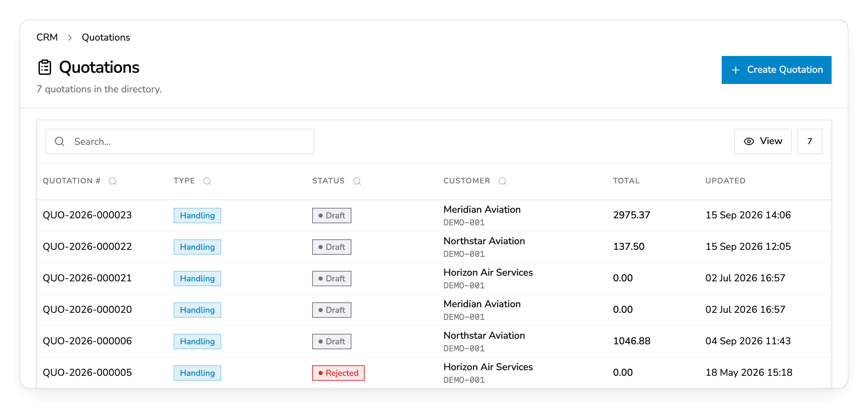868x408 pixels.
Task: Select the Quotations breadcrumb item
Action: [106, 37]
